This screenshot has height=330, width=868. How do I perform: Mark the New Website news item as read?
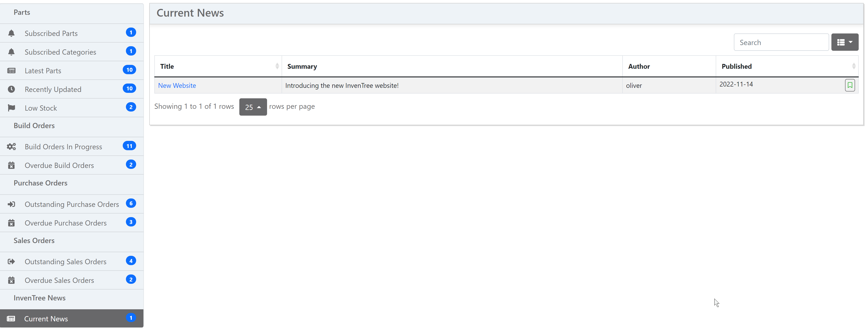click(849, 85)
